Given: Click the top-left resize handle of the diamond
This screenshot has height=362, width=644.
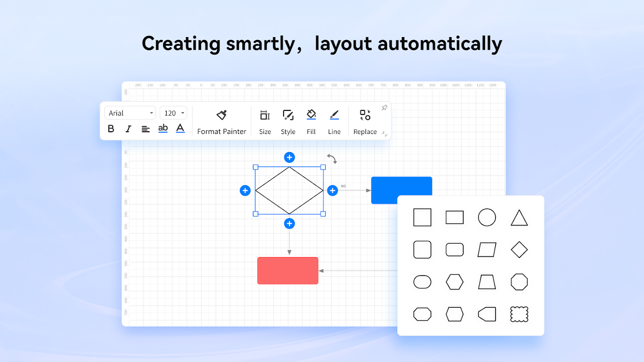Looking at the screenshot, I should pyautogui.click(x=255, y=167).
